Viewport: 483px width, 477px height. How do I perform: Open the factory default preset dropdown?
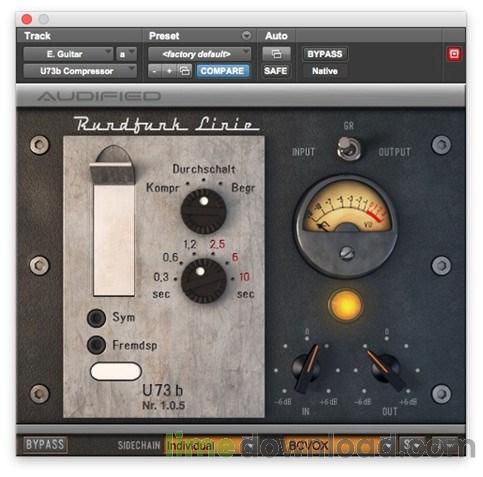[x=199, y=54]
